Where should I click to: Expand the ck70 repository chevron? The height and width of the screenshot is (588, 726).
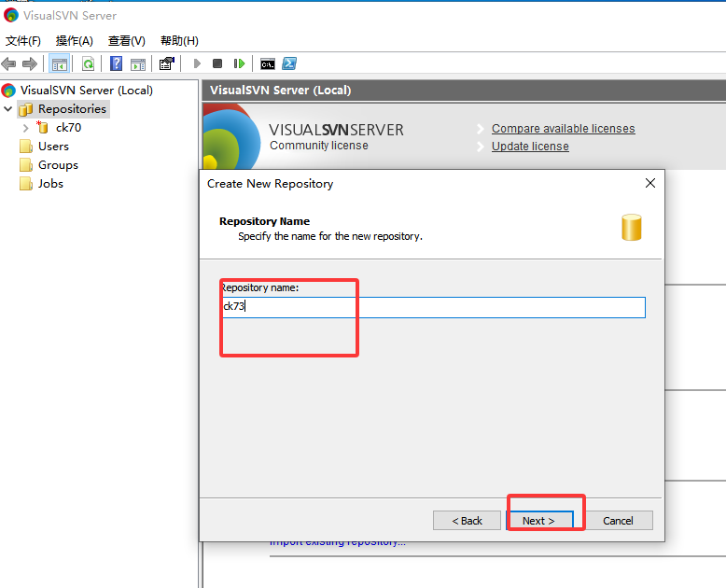point(26,128)
